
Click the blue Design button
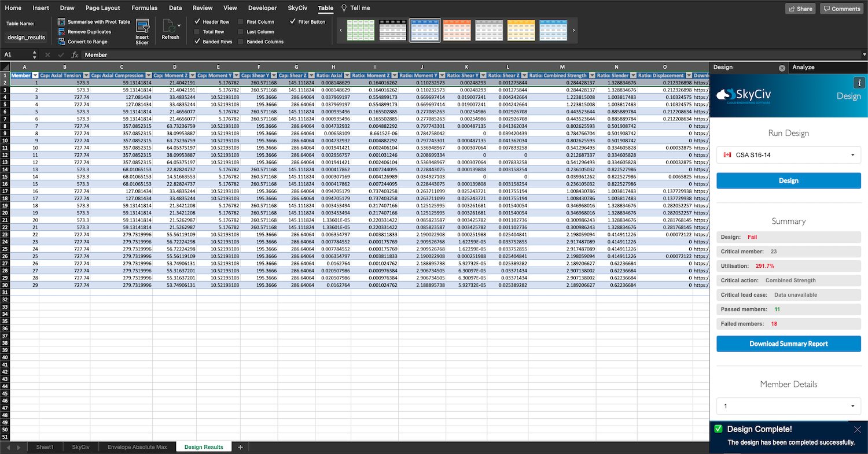pyautogui.click(x=788, y=180)
